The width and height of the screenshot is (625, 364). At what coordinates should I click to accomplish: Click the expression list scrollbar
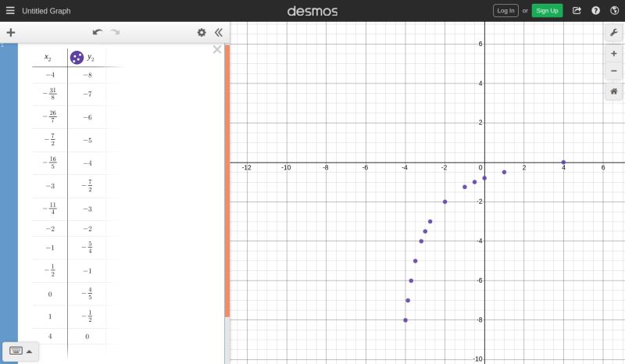point(227,180)
